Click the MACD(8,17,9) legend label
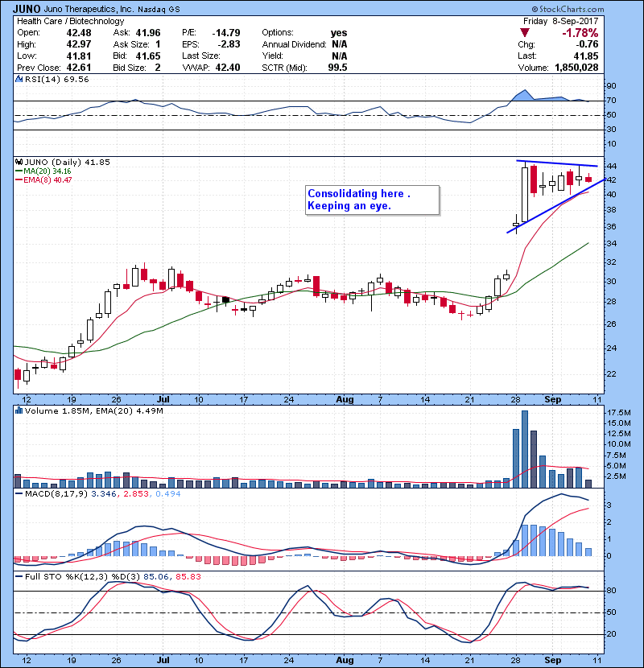The image size is (644, 668). coord(56,494)
